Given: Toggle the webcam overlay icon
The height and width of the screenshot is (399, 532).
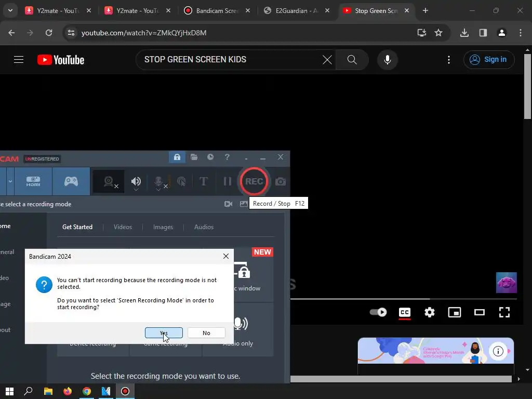Looking at the screenshot, I should [109, 181].
